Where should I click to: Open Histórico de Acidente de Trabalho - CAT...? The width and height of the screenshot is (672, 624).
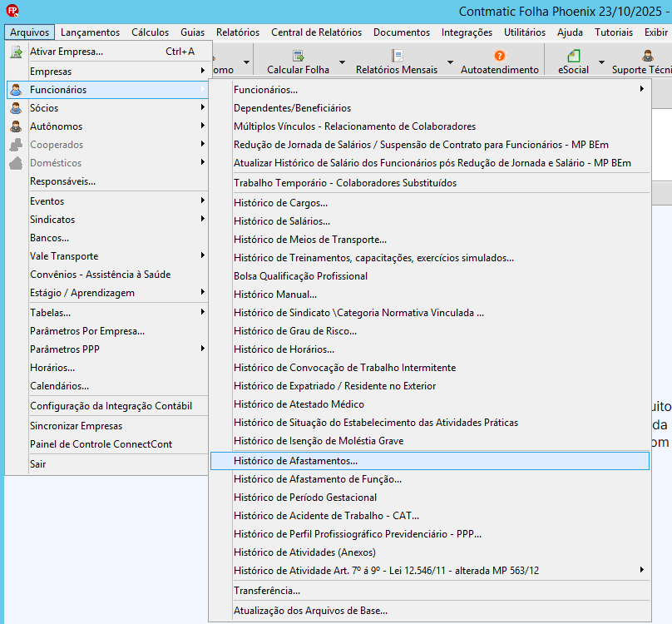tap(430, 516)
